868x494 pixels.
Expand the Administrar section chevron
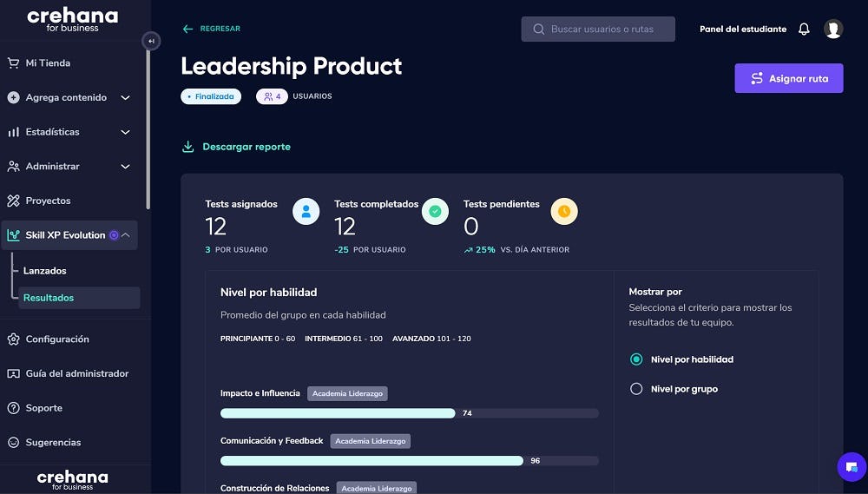pyautogui.click(x=125, y=167)
